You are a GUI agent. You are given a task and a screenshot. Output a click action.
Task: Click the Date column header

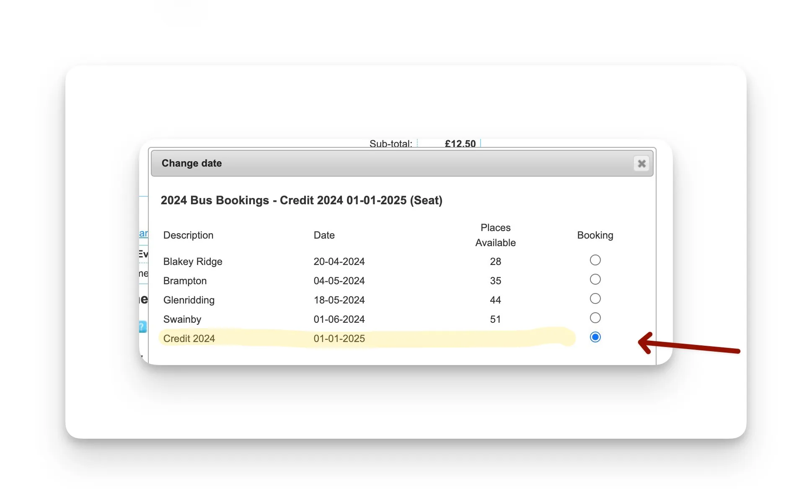point(324,235)
